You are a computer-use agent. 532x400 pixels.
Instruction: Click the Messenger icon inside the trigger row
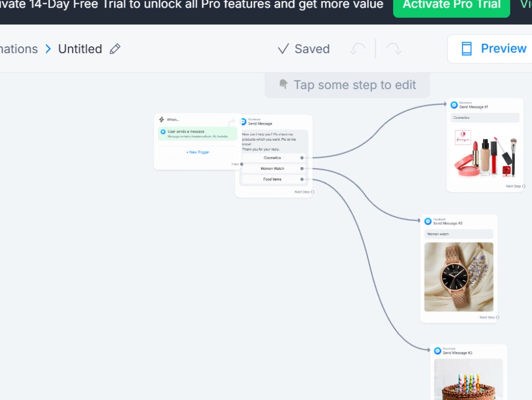[x=163, y=132]
